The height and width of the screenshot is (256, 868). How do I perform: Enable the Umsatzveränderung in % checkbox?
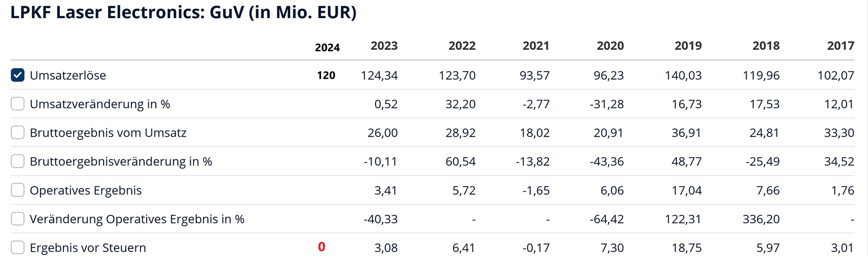[18, 104]
